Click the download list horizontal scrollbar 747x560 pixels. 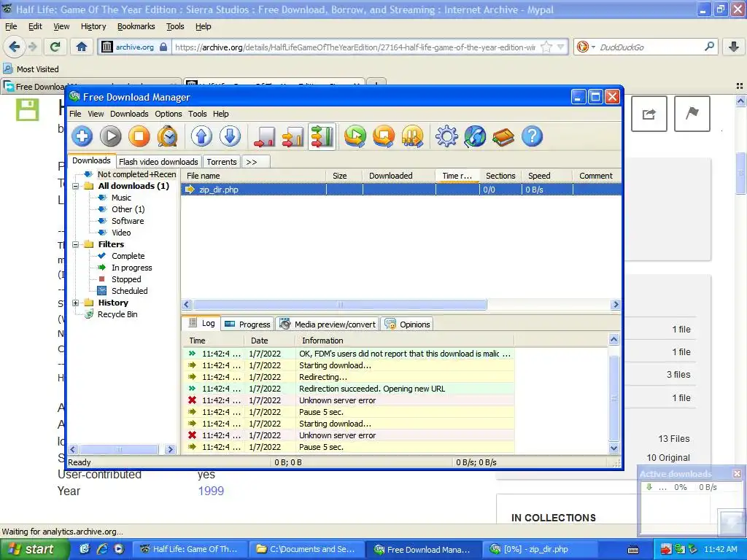[x=340, y=305]
